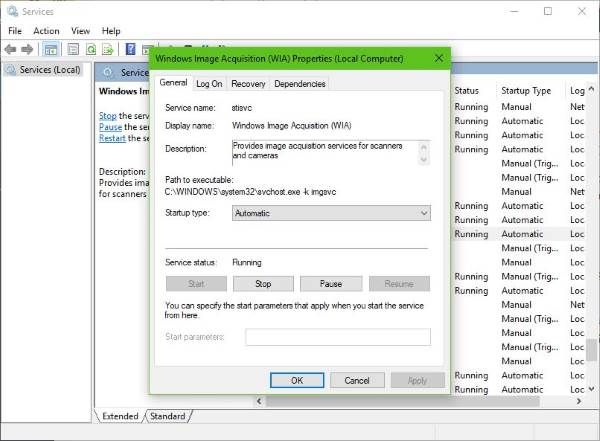
Task: Click the Properties toolbar icon
Action: [70, 49]
